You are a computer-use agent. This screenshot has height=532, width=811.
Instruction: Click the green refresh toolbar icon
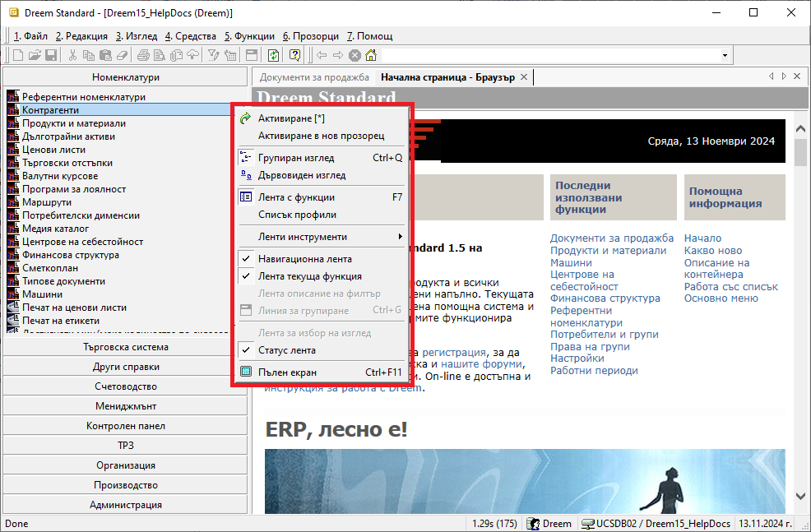[x=273, y=55]
